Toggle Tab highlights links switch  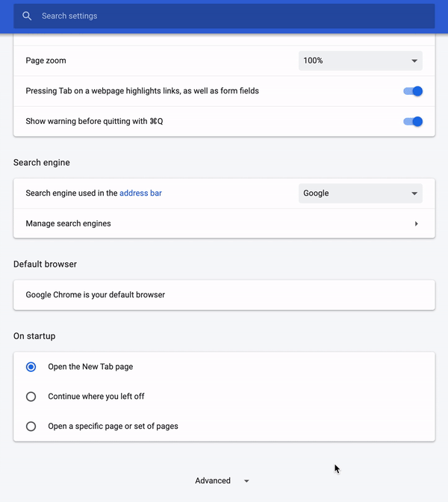point(413,91)
